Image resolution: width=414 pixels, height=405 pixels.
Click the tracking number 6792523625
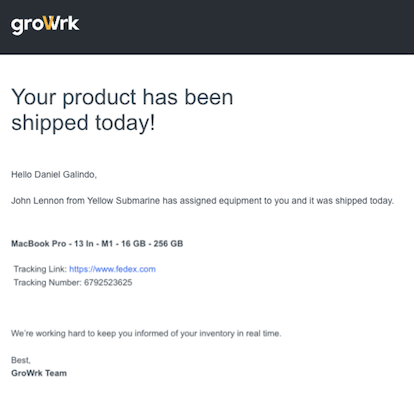tap(108, 283)
